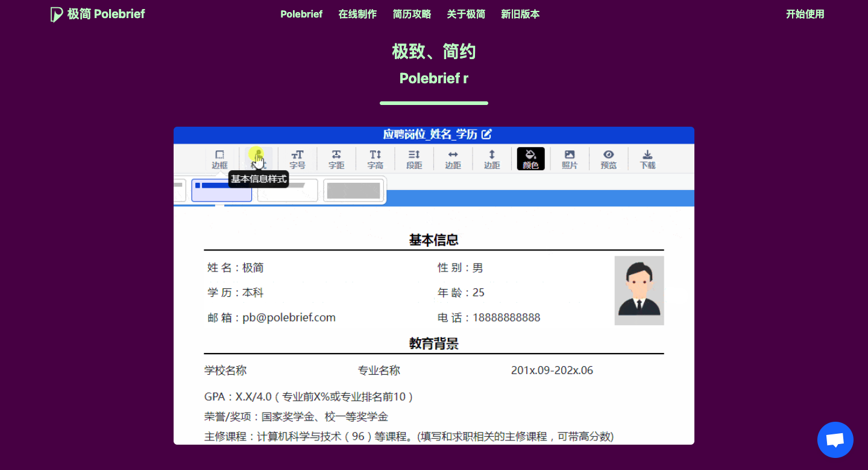
Task: Click the 字号 font size tool
Action: point(297,158)
